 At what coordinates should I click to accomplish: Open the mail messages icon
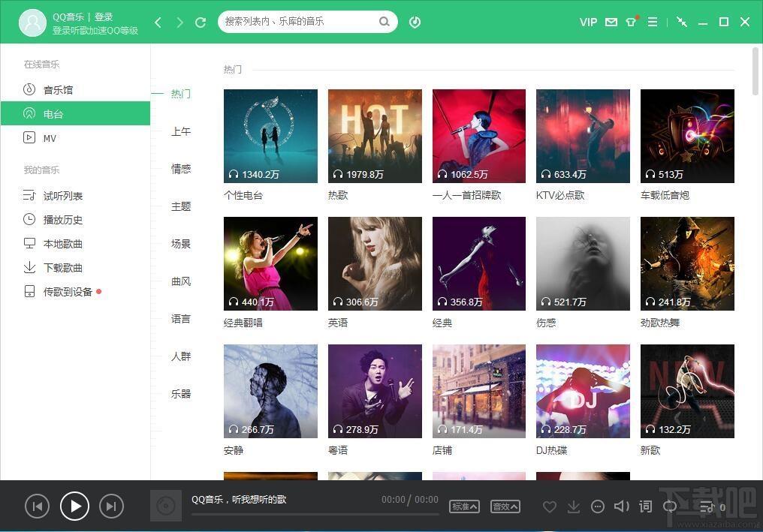tap(611, 23)
